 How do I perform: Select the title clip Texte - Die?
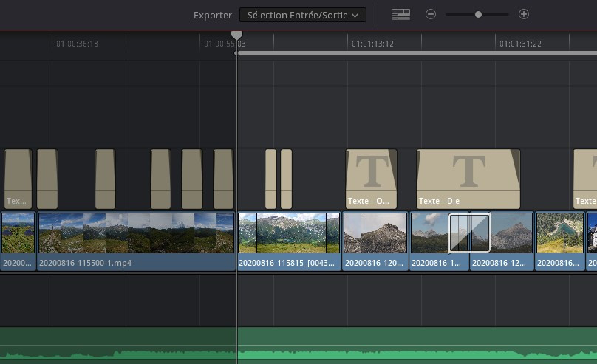click(468, 179)
